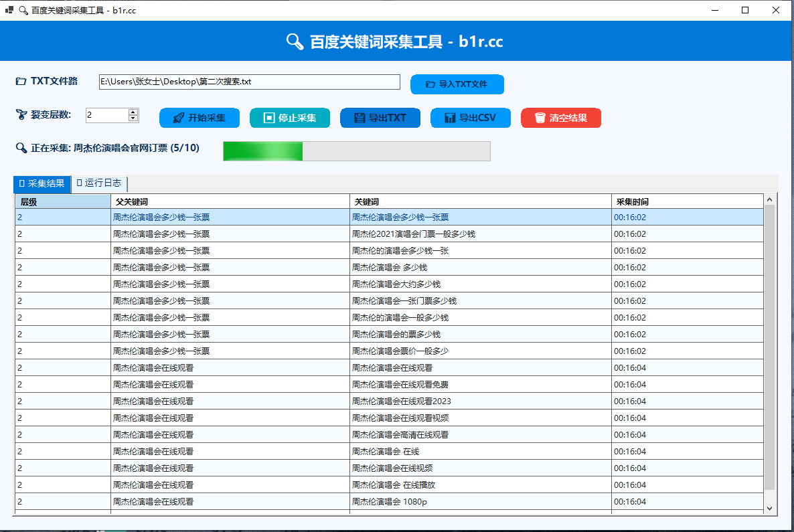
Task: Decrease 裂变层数 with the down arrow
Action: [133, 119]
